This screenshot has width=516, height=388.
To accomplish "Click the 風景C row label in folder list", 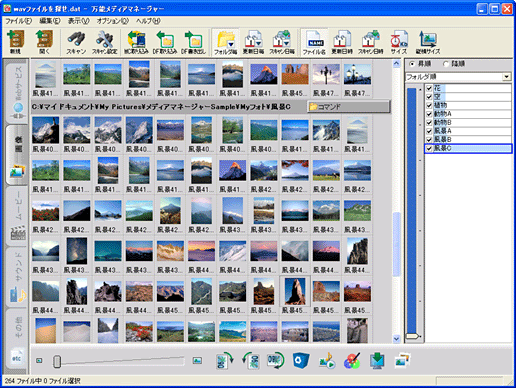I will click(x=443, y=148).
